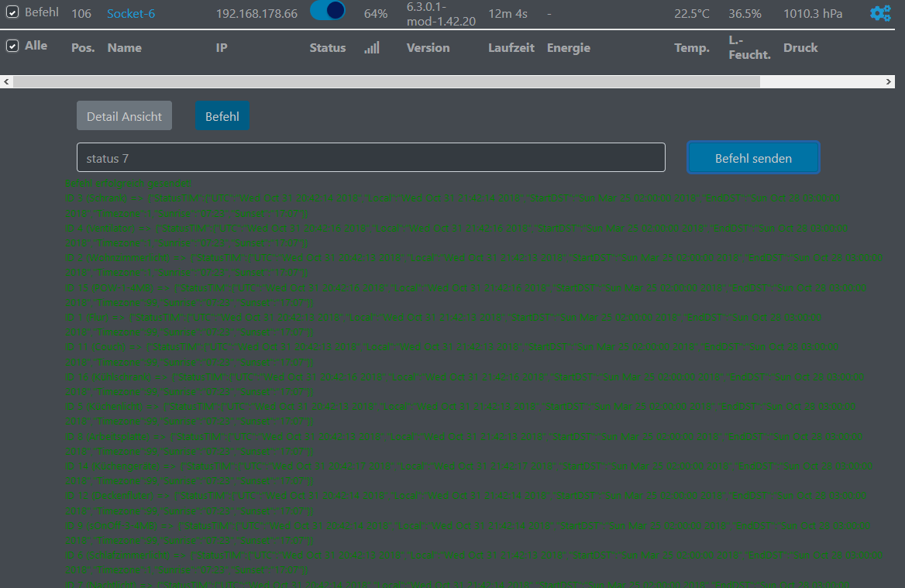The height and width of the screenshot is (588, 905).
Task: Click the ID 12 (Deckenfluter) response line
Action: [x=465, y=504]
